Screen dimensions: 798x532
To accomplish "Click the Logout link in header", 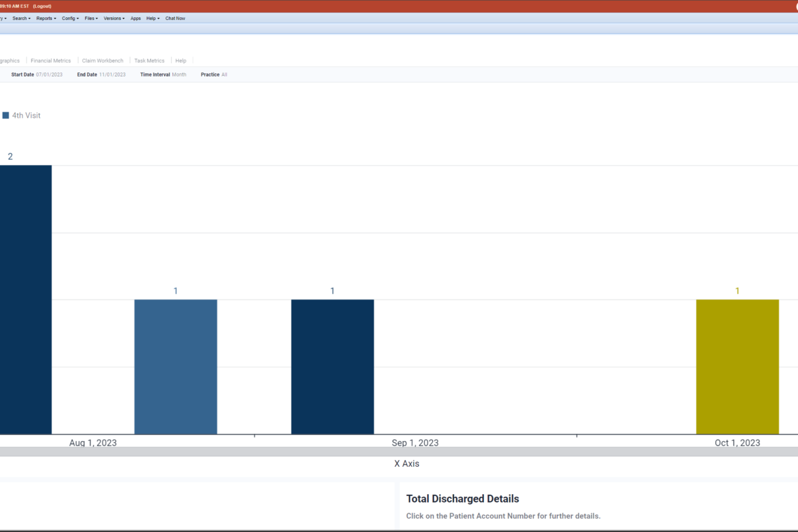I will pyautogui.click(x=41, y=6).
